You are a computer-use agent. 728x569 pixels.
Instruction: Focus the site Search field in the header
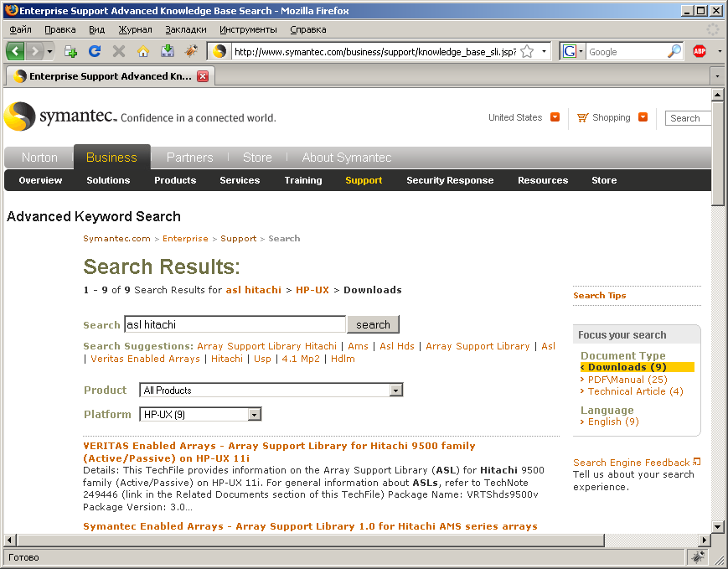click(688, 118)
